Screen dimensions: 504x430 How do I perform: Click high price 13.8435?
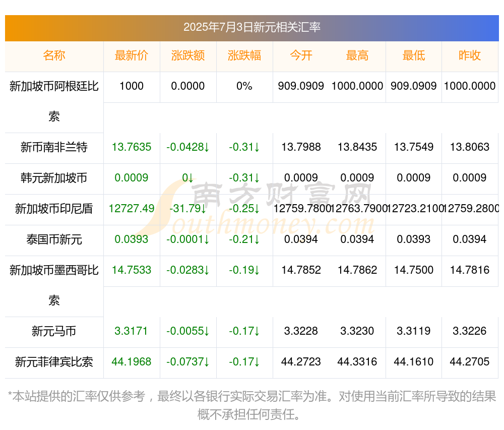tap(357, 147)
